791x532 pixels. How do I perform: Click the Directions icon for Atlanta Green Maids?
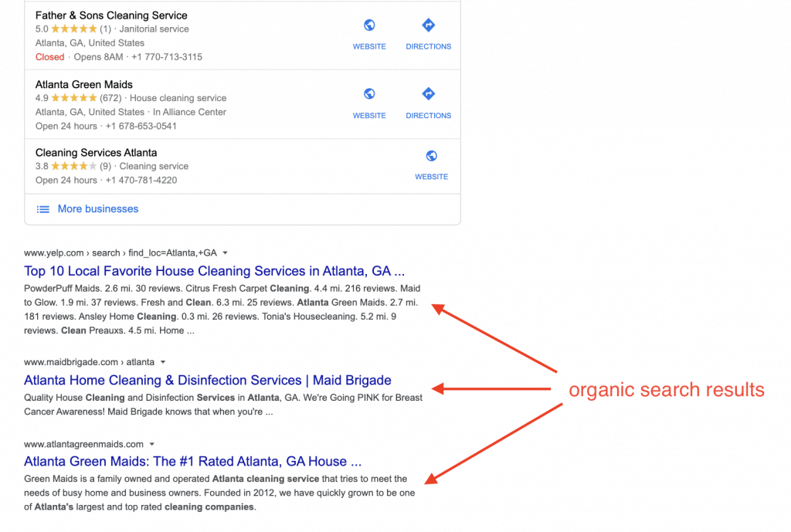[x=428, y=94]
